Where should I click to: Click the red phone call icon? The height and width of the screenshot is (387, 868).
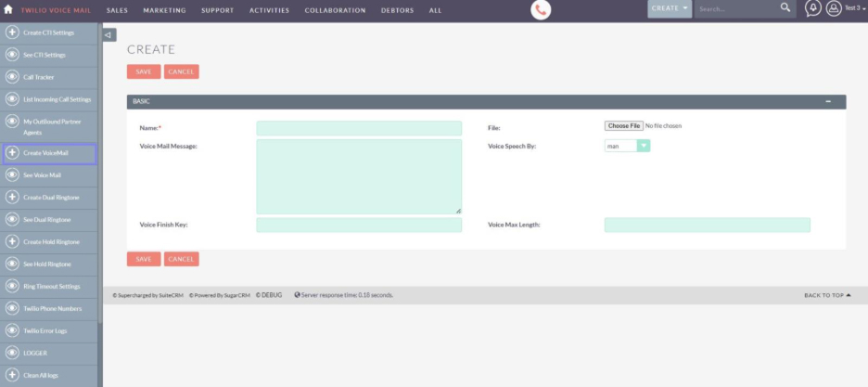pyautogui.click(x=541, y=10)
